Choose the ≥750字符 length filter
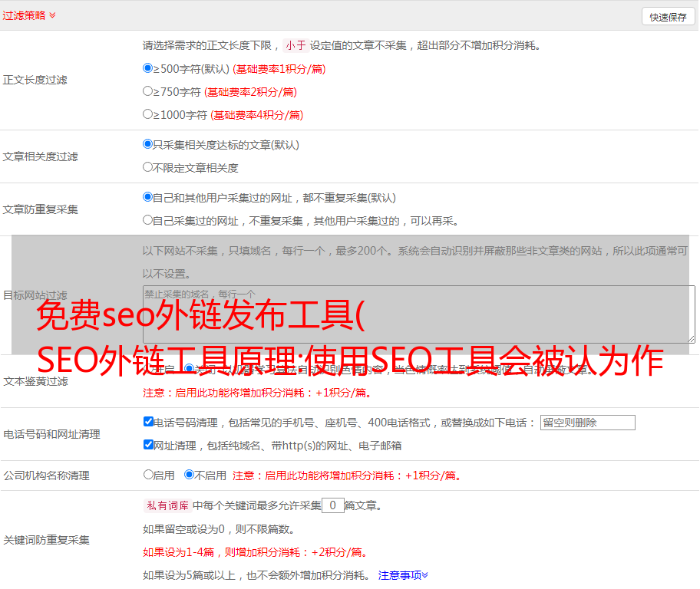The width and height of the screenshot is (700, 589). [148, 91]
